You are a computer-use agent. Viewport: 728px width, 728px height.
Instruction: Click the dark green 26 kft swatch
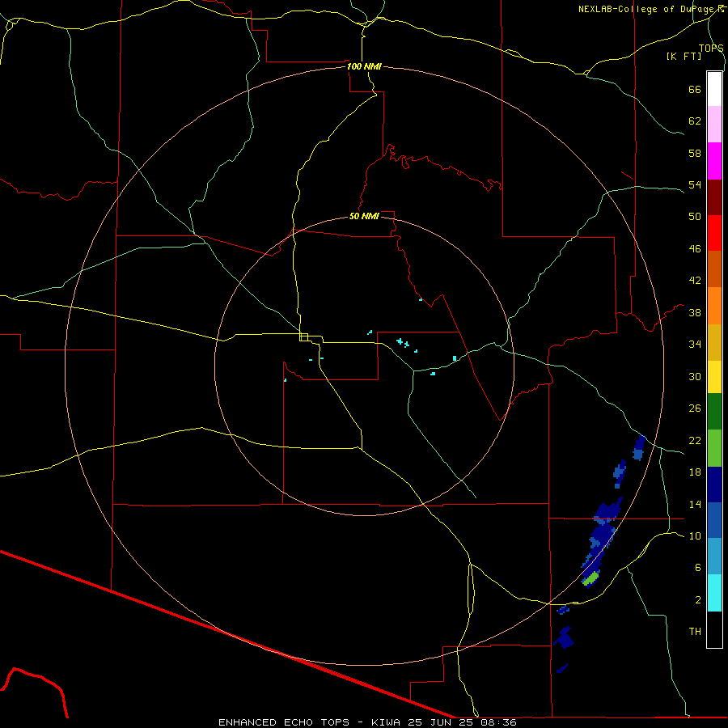[x=714, y=412]
